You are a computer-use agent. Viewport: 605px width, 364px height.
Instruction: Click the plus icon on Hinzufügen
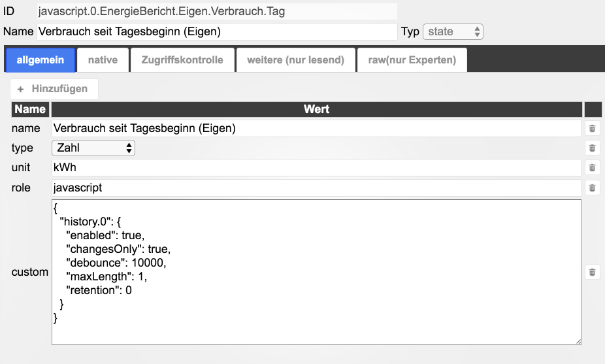(x=20, y=89)
